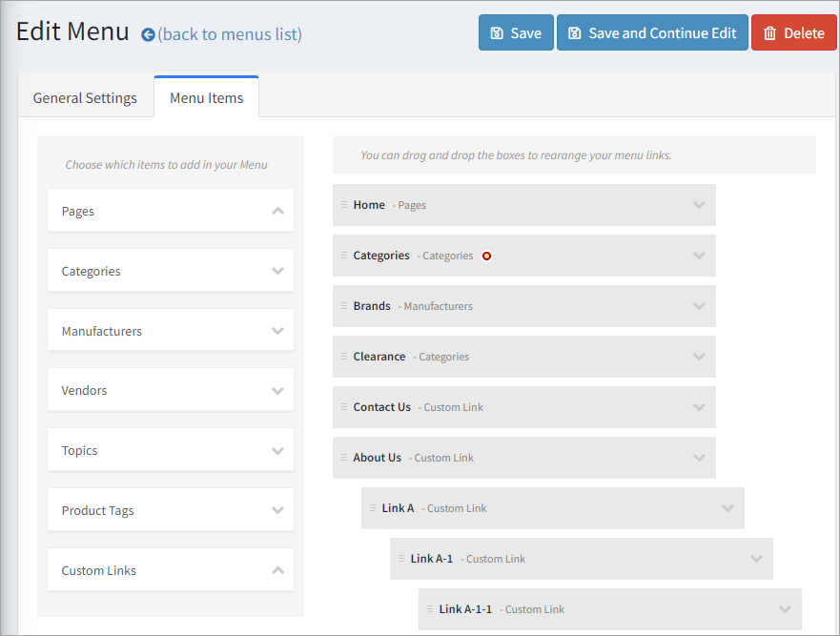
Task: Click the drag handle on Contact Us item
Action: coord(344,407)
